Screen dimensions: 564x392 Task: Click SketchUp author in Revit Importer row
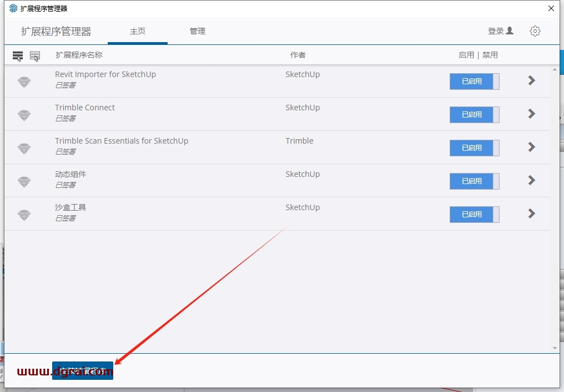[303, 74]
